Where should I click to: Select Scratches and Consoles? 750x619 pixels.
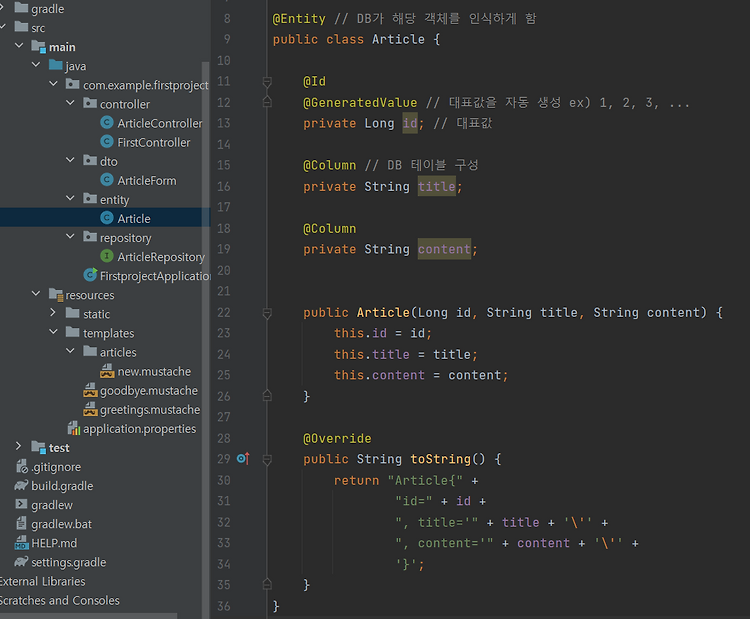59,600
